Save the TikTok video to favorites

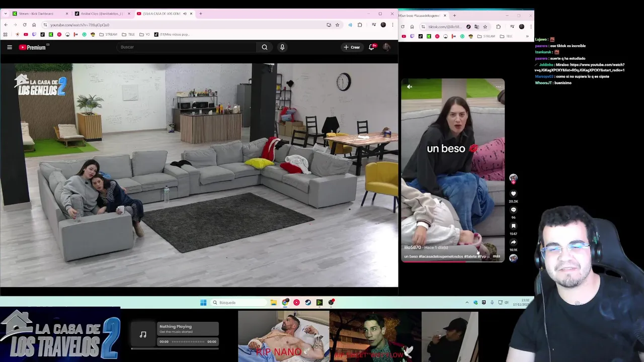click(513, 226)
